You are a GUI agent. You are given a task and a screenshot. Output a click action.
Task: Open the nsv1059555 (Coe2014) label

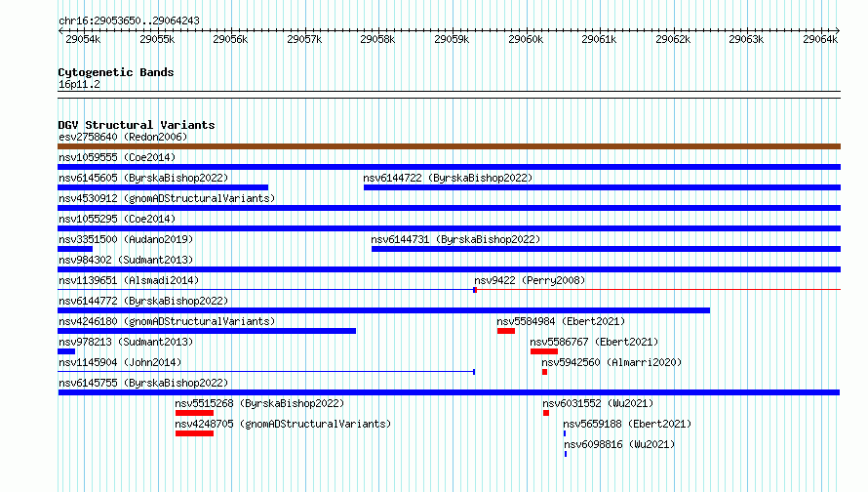(x=117, y=157)
